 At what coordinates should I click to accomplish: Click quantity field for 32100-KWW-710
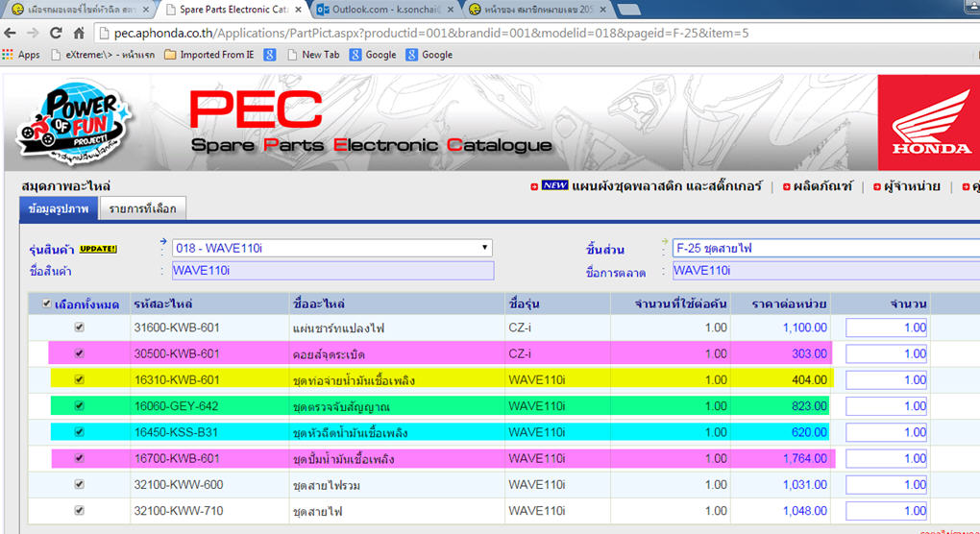tap(886, 512)
